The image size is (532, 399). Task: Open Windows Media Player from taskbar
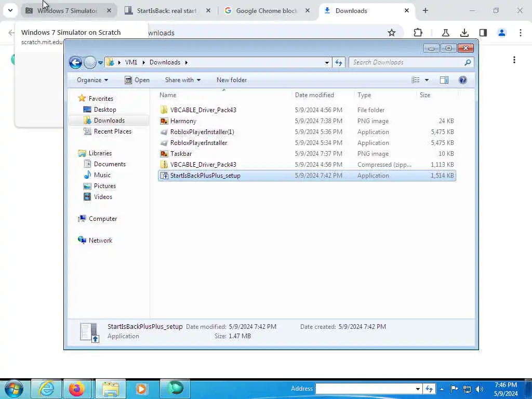point(141,389)
